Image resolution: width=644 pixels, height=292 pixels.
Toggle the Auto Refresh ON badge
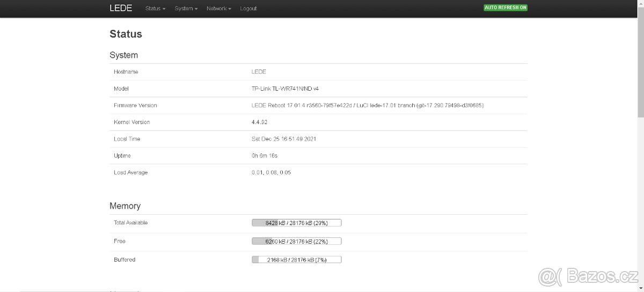tap(505, 8)
